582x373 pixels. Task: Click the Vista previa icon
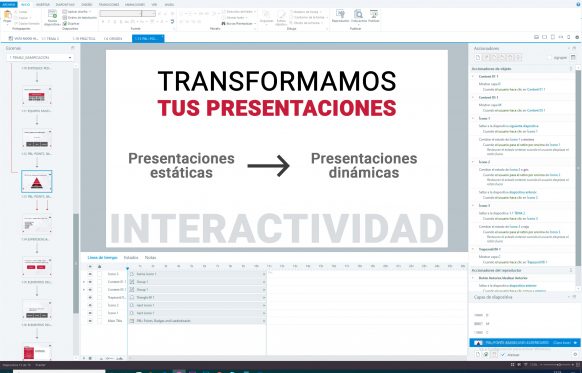(x=358, y=14)
